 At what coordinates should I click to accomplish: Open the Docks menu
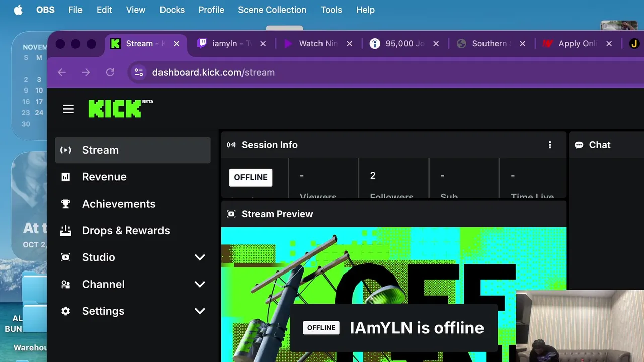tap(172, 10)
